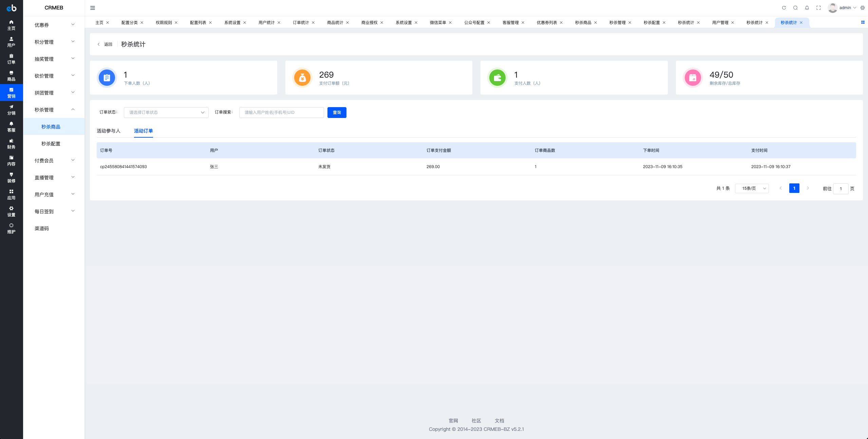Open notifications bell icon

pyautogui.click(x=807, y=8)
